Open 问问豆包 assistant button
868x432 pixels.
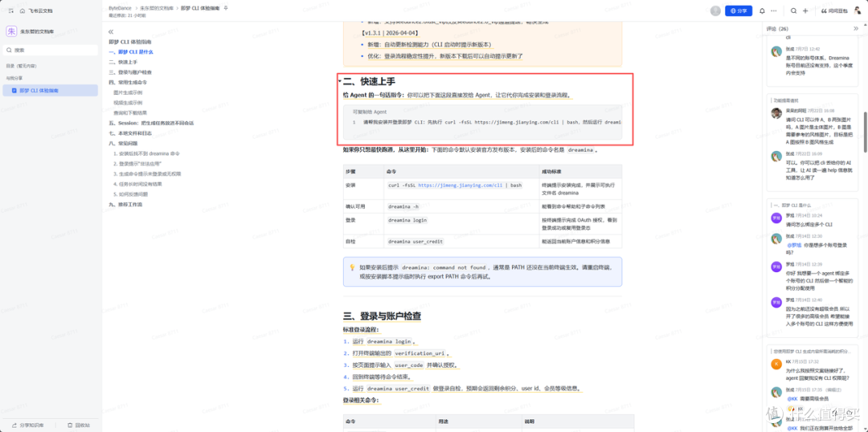click(834, 10)
